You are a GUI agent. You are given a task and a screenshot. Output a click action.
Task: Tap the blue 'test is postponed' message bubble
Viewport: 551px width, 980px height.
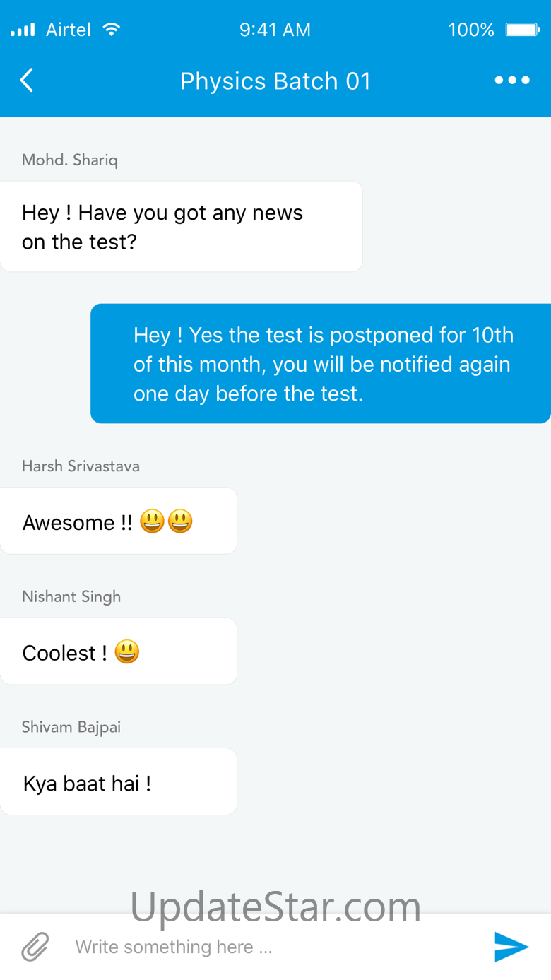coord(321,364)
